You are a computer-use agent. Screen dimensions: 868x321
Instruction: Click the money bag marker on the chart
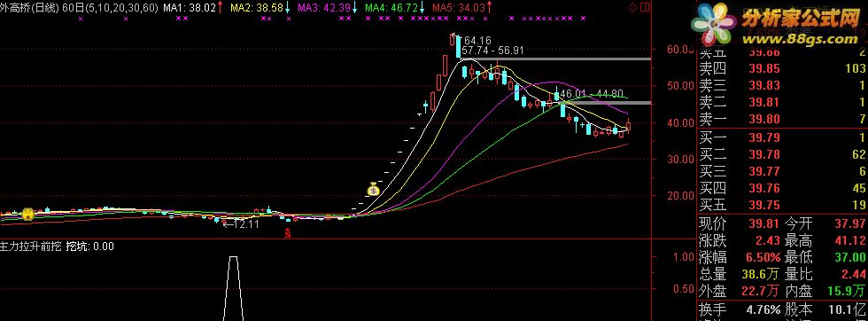click(374, 189)
